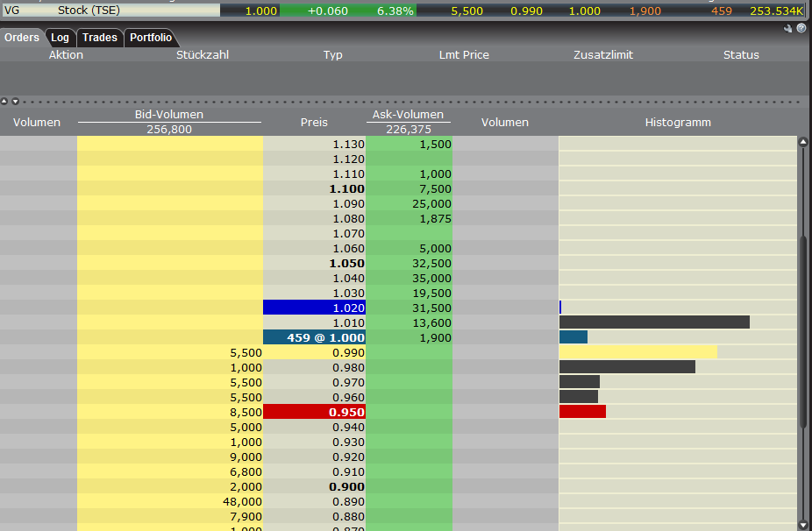The width and height of the screenshot is (812, 531).
Task: Collapse the panel with up arrow
Action: [4, 102]
